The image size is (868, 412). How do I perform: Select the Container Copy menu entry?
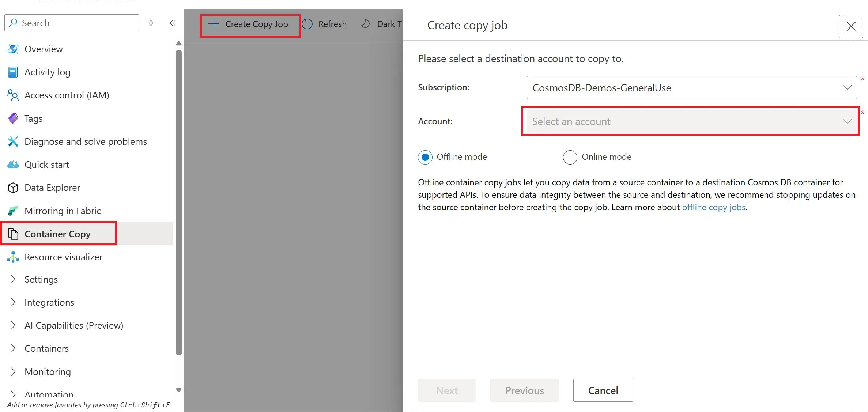pos(87,234)
